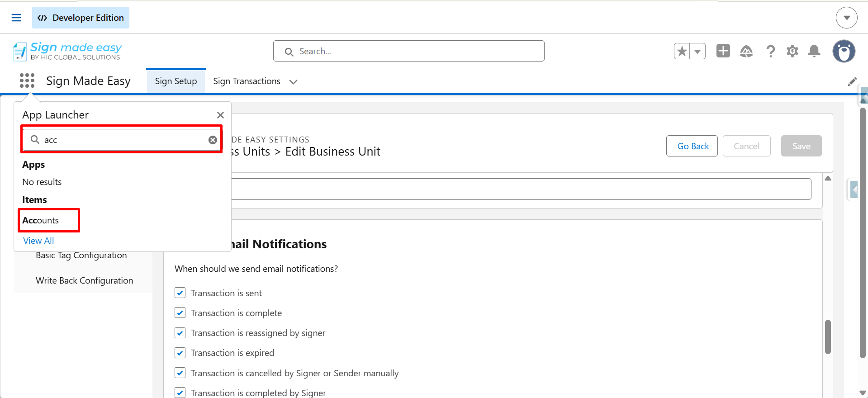
Task: Open the Sign Transactions tab
Action: [247, 81]
